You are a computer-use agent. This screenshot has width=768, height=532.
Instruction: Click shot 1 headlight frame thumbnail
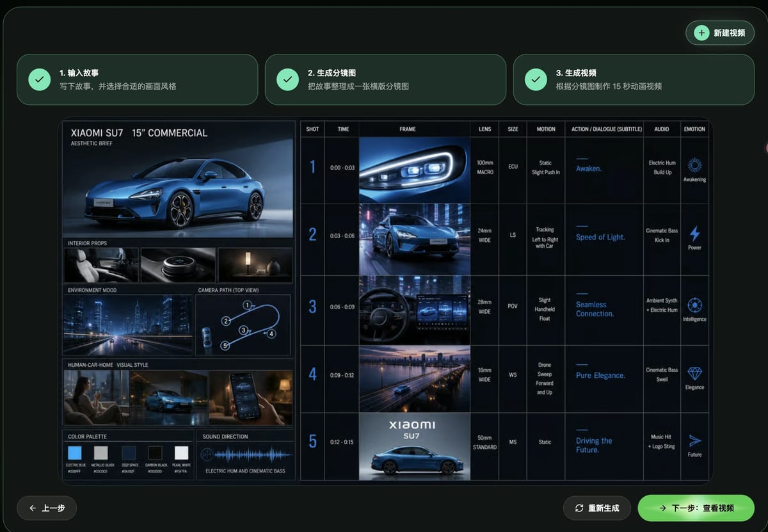point(414,170)
